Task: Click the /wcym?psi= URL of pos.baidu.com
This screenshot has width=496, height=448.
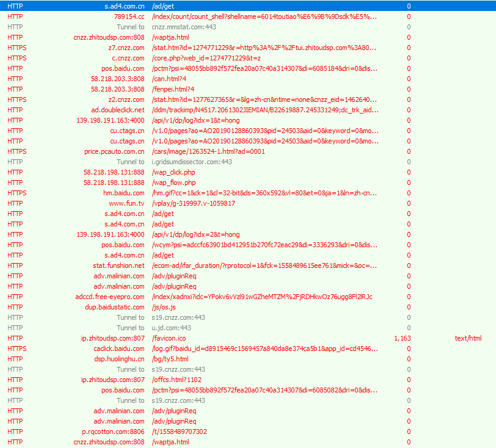Action: coord(264,245)
